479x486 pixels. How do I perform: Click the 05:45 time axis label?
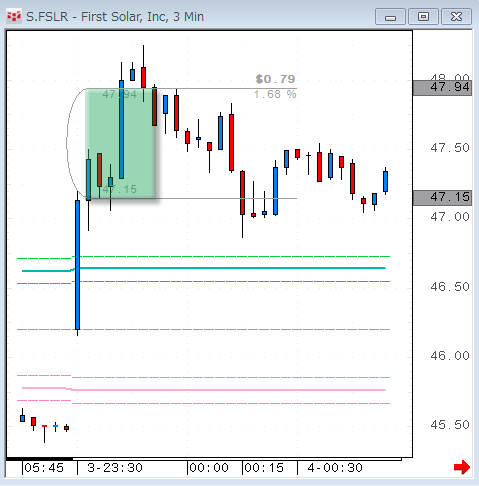coord(44,468)
